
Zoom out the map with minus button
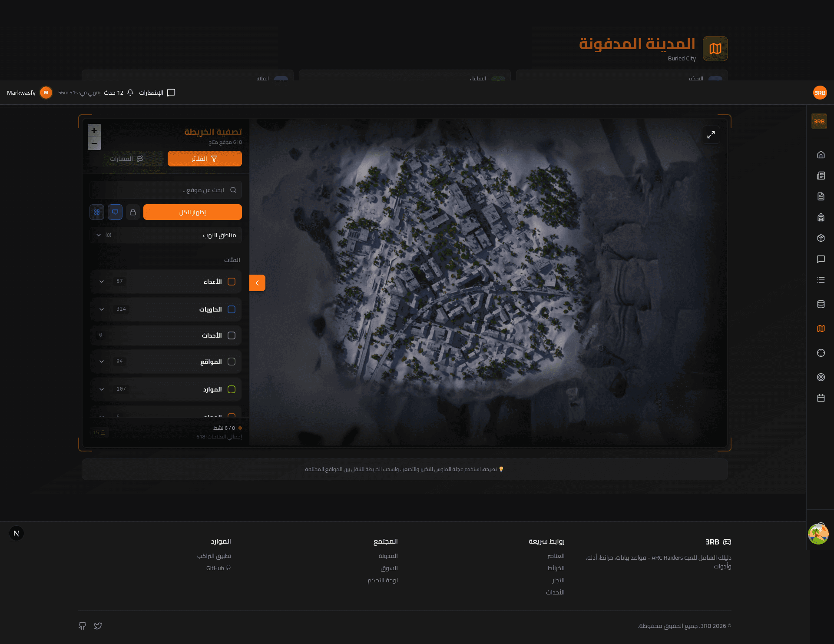pos(94,143)
